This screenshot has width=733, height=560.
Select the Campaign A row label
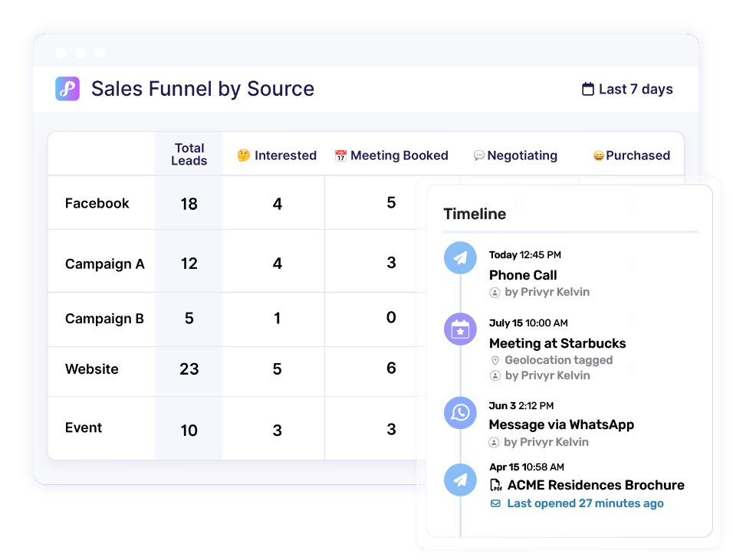[105, 264]
